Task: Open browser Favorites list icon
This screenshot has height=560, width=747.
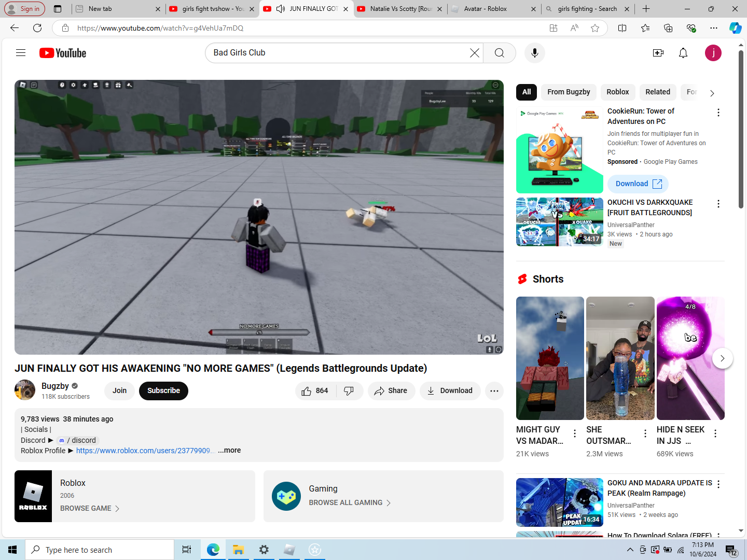Action: click(x=645, y=28)
